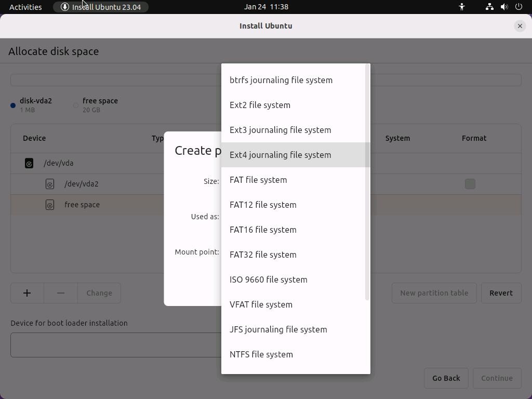Viewport: 532px width, 399px height.
Task: Enable the Format checkbox for /dev/vda2
Action: tap(470, 183)
